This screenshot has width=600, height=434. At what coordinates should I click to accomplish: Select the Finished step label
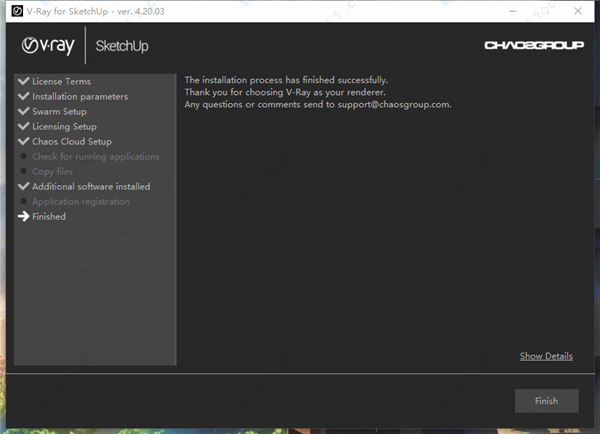point(49,217)
